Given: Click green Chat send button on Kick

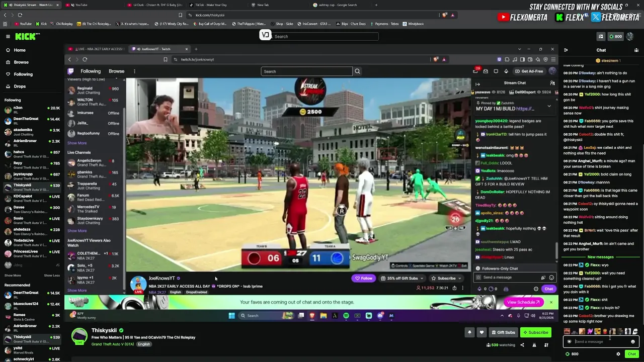Looking at the screenshot, I should coord(632,354).
